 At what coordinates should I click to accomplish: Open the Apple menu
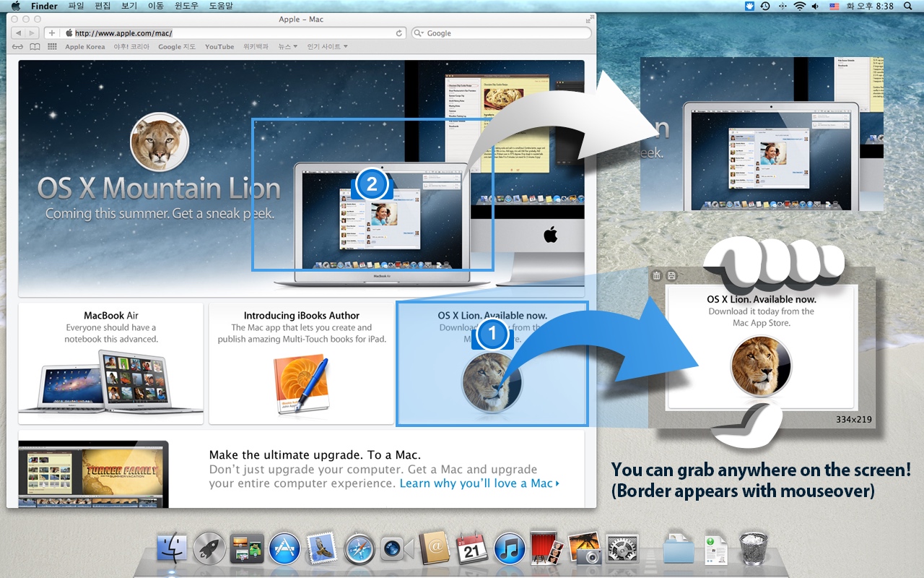16,6
